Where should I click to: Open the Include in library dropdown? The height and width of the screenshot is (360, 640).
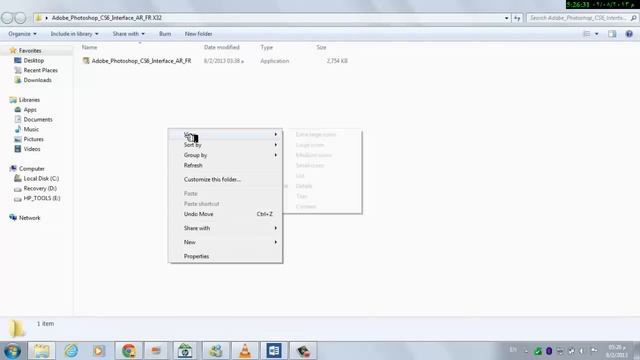pyautogui.click(x=74, y=34)
